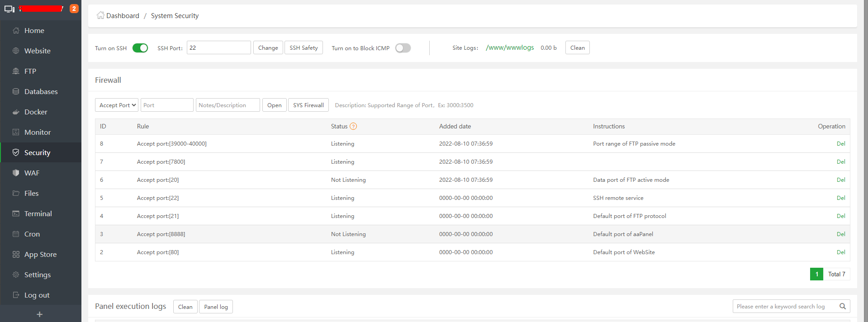
Task: Click the Home icon in sidebar
Action: click(x=16, y=31)
